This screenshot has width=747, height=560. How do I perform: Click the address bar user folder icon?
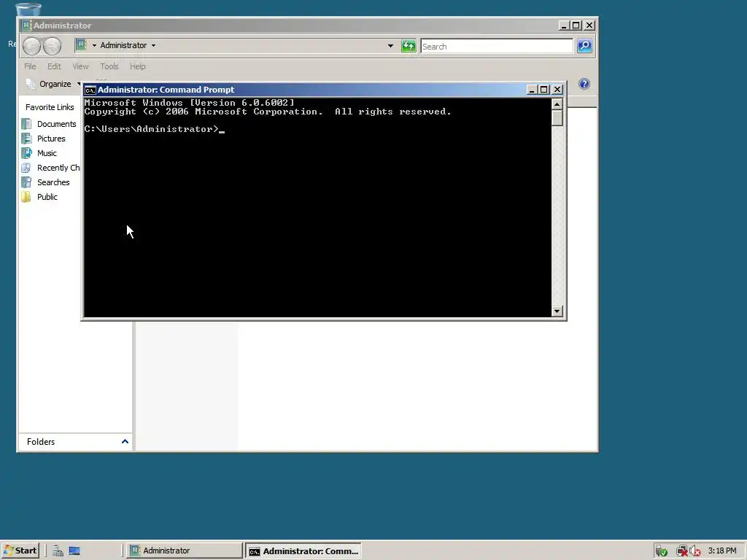(x=81, y=44)
